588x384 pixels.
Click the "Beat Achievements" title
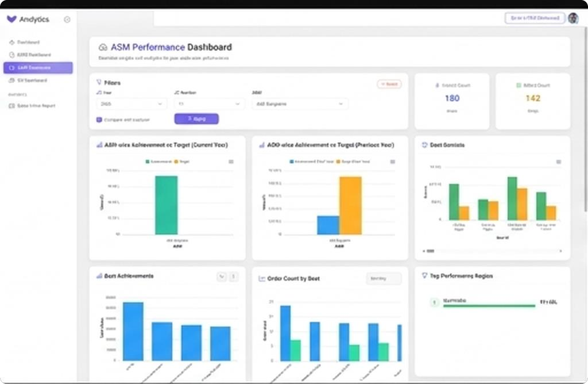[129, 276]
